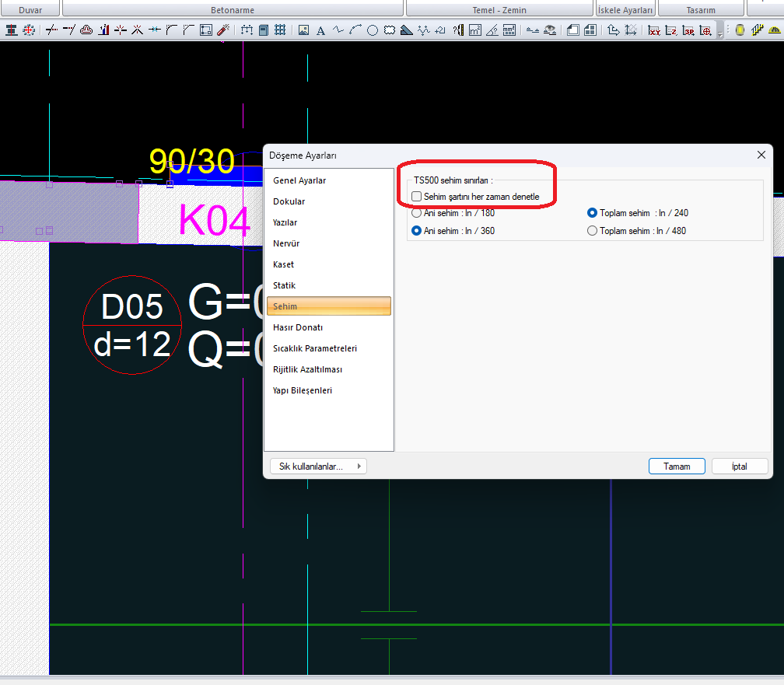Click the Tamam button
This screenshot has width=784, height=685.
tap(677, 467)
